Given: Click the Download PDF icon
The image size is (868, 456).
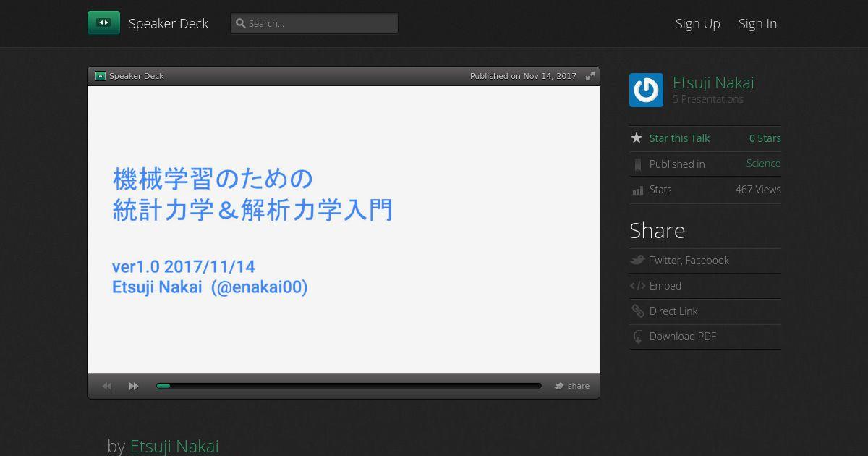Looking at the screenshot, I should [637, 337].
